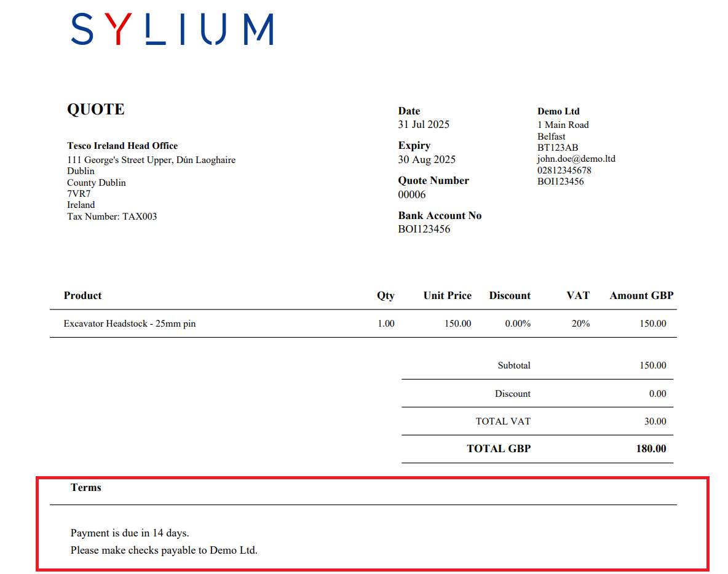Click the Product column header

(82, 295)
